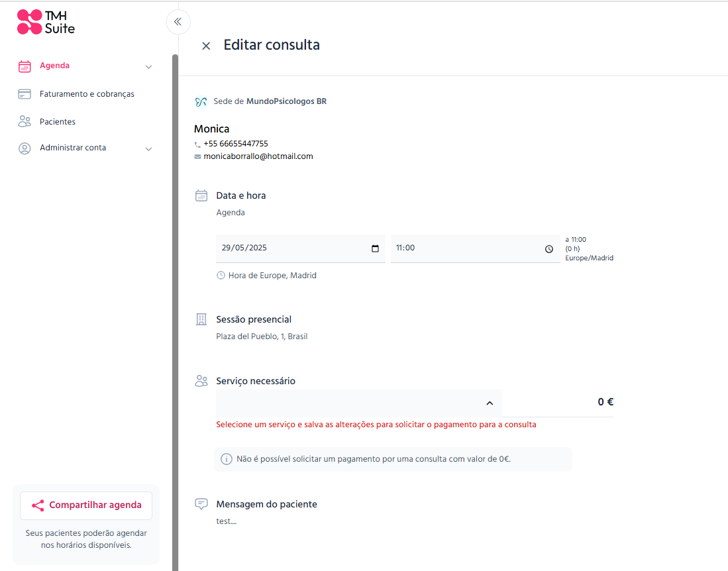The width and height of the screenshot is (728, 571).
Task: Collapse sidebar with double-chevron icon
Action: [x=178, y=22]
